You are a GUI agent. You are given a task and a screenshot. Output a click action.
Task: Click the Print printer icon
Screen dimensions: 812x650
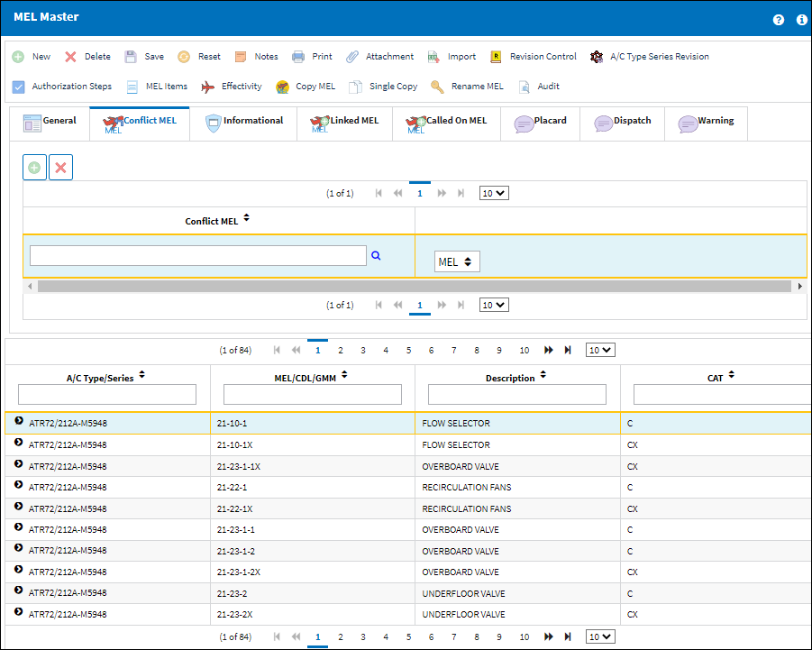pyautogui.click(x=298, y=57)
